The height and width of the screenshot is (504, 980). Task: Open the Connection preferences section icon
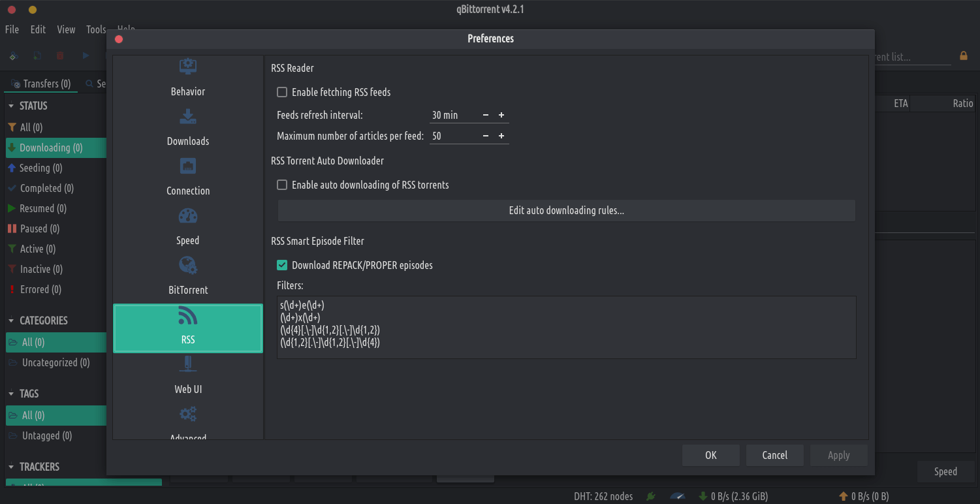(188, 166)
